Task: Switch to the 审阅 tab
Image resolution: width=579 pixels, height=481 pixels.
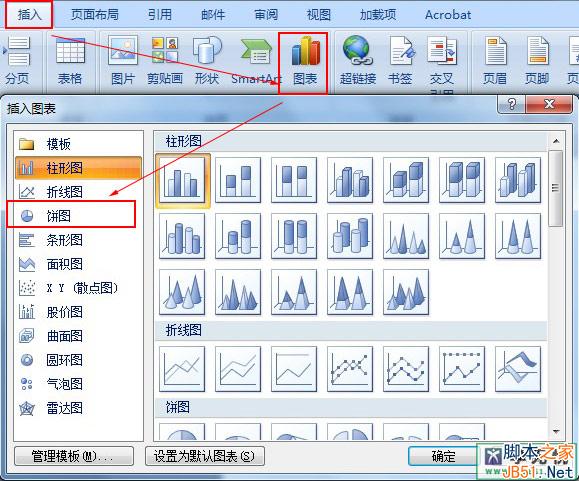Action: pyautogui.click(x=266, y=15)
